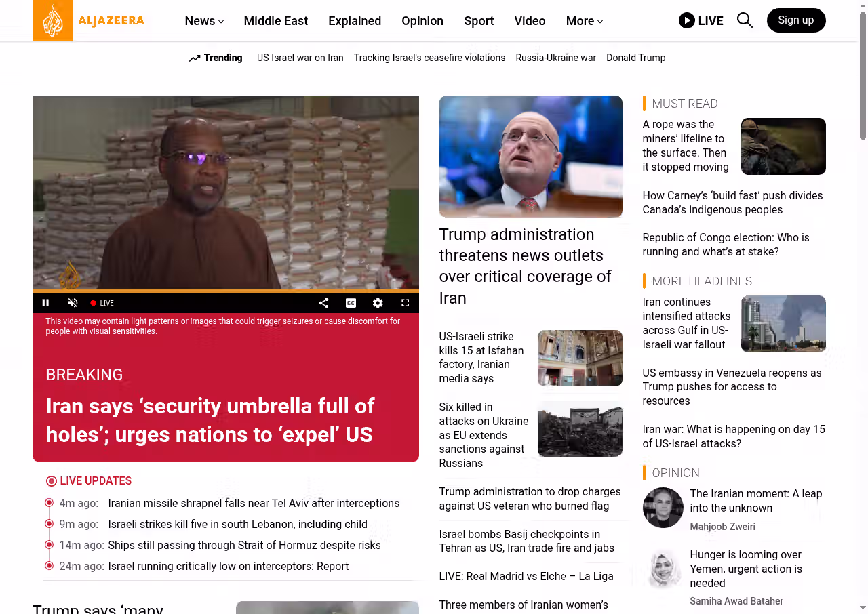Expand the More dropdown menu
The image size is (868, 614).
[x=585, y=21]
